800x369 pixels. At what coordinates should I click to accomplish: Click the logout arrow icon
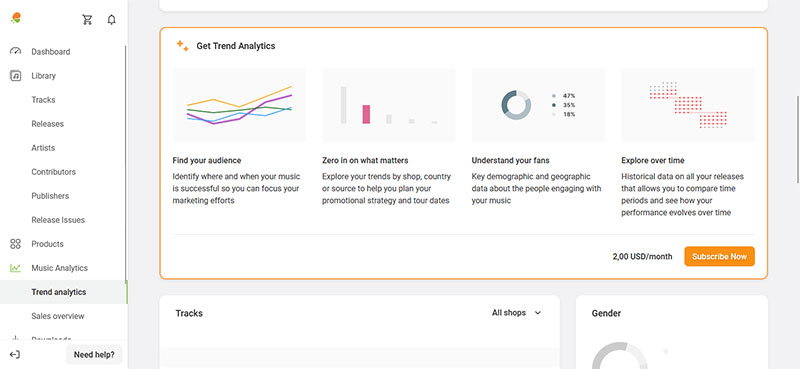point(15,354)
